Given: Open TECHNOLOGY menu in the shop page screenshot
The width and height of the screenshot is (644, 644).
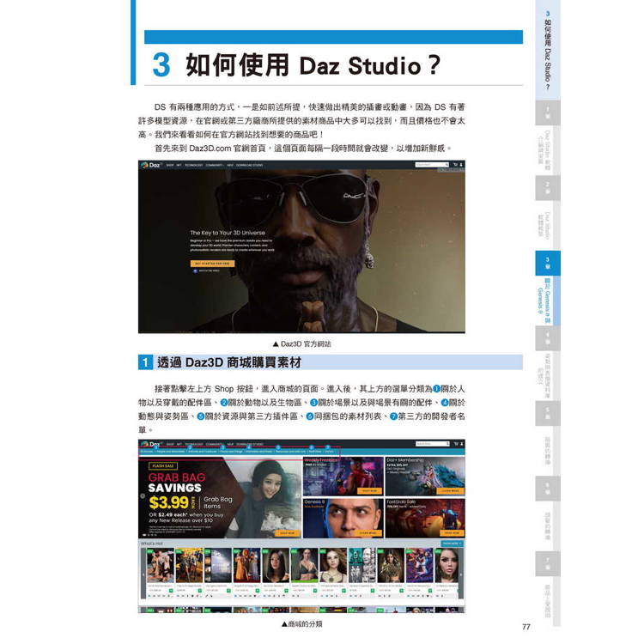Looking at the screenshot, I should (193, 445).
